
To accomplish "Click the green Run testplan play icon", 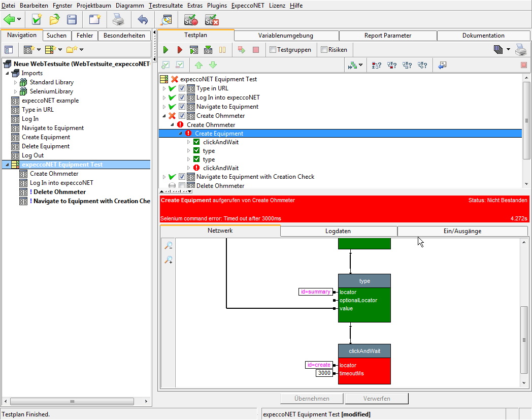I will click(165, 50).
